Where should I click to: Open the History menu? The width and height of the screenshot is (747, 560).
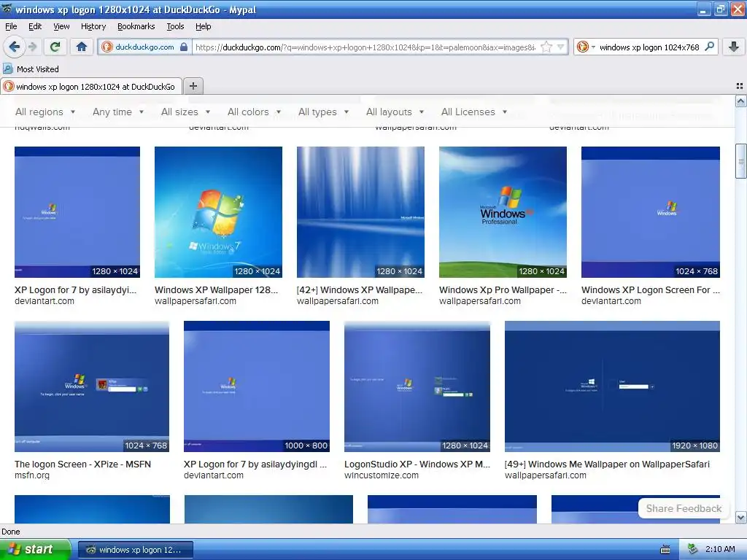(93, 26)
